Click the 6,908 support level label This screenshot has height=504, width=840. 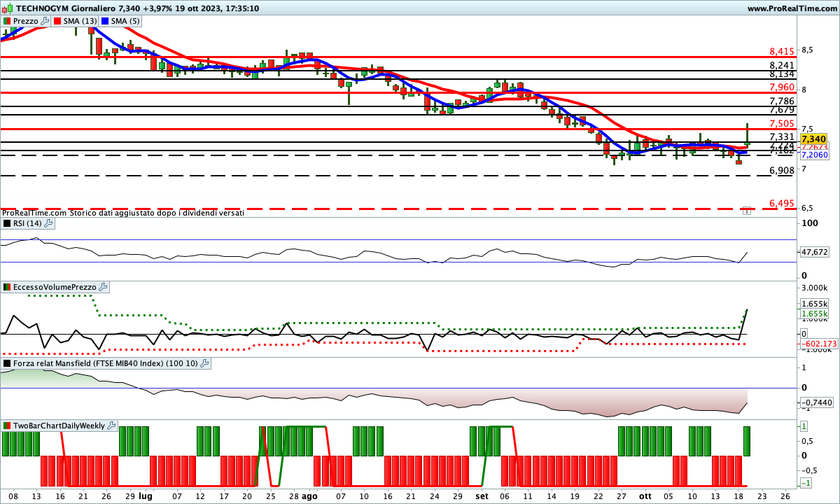(x=782, y=171)
